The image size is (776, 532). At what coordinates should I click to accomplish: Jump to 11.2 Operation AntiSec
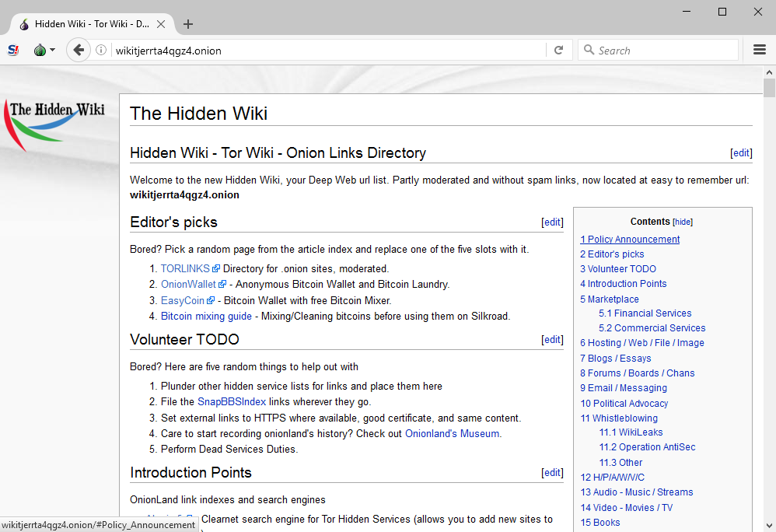648,447
